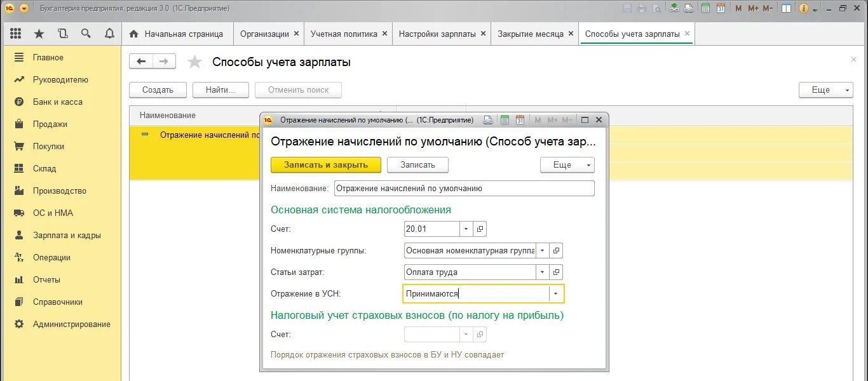The height and width of the screenshot is (381, 868).
Task: Expand Счет 20.01 dropdown arrow
Action: coord(466,229)
